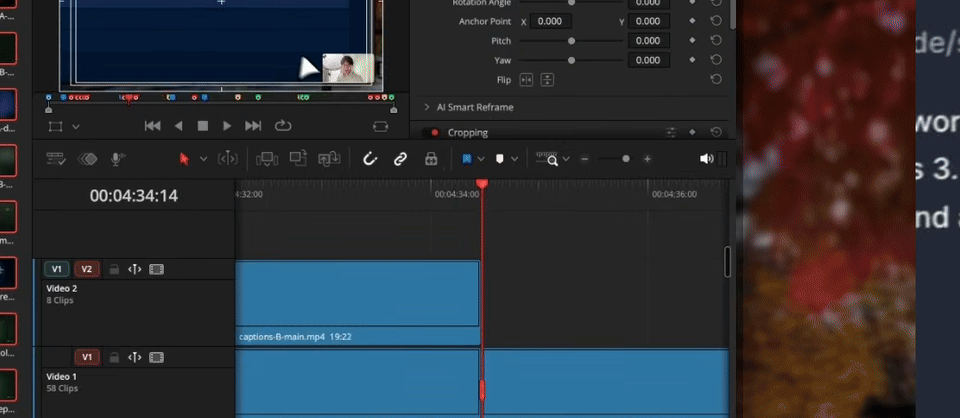Toggle timeline snapping magnet
The height and width of the screenshot is (418, 960).
click(370, 159)
